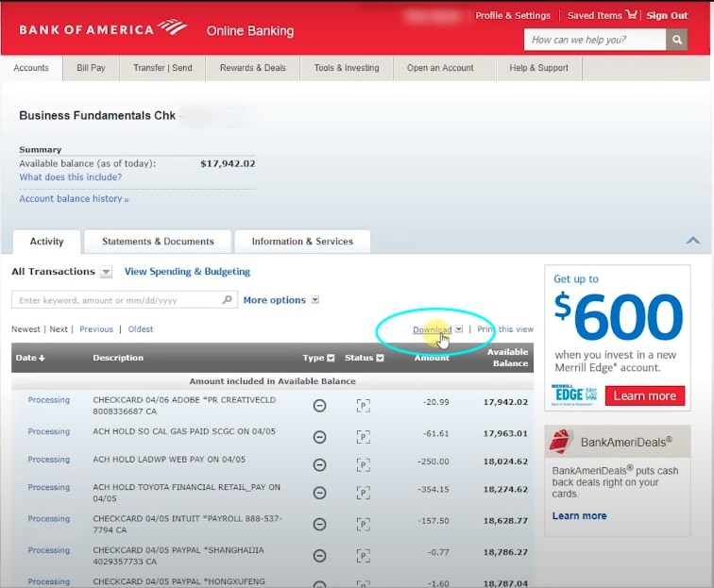Viewport: 714px width, 588px height.
Task: Open the Status column filter dropdown
Action: pos(381,358)
